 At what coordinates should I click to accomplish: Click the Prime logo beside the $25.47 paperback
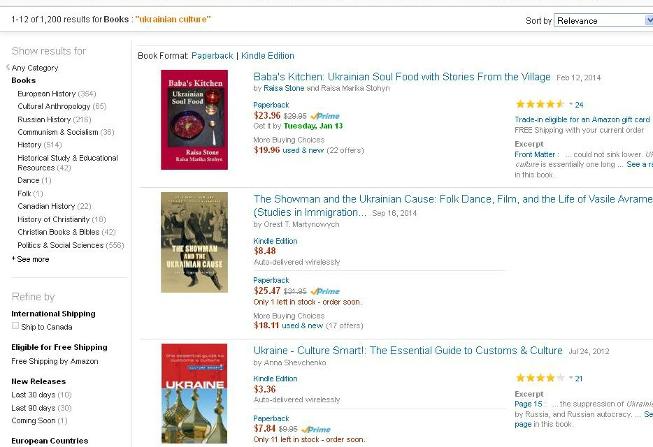(x=325, y=291)
